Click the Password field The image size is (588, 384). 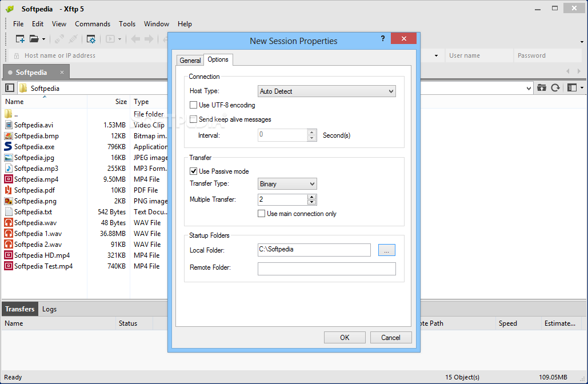(547, 55)
